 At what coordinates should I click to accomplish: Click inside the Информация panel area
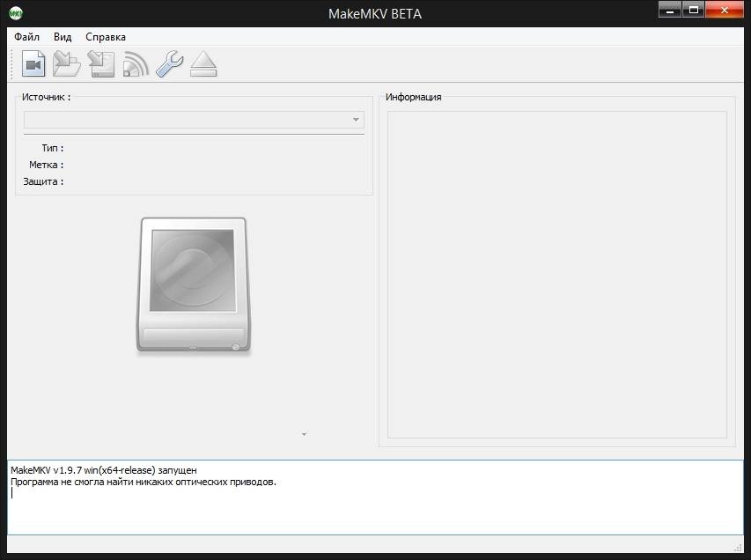click(x=557, y=275)
